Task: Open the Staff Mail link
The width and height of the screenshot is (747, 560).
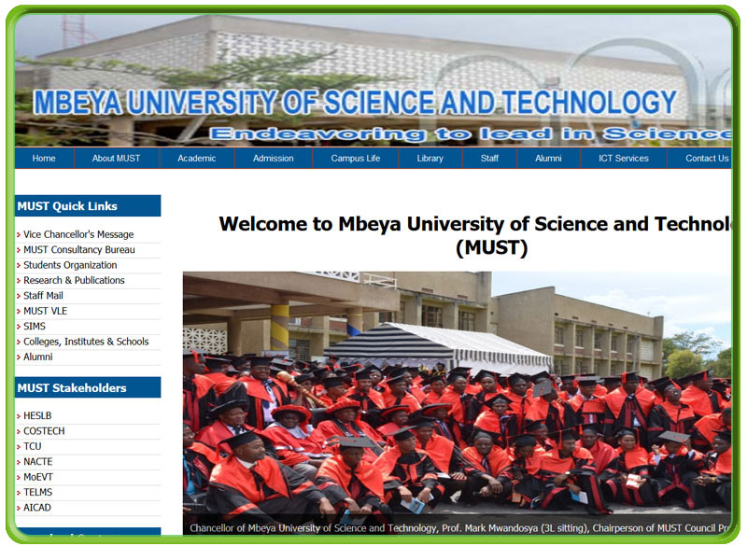Action: click(43, 295)
